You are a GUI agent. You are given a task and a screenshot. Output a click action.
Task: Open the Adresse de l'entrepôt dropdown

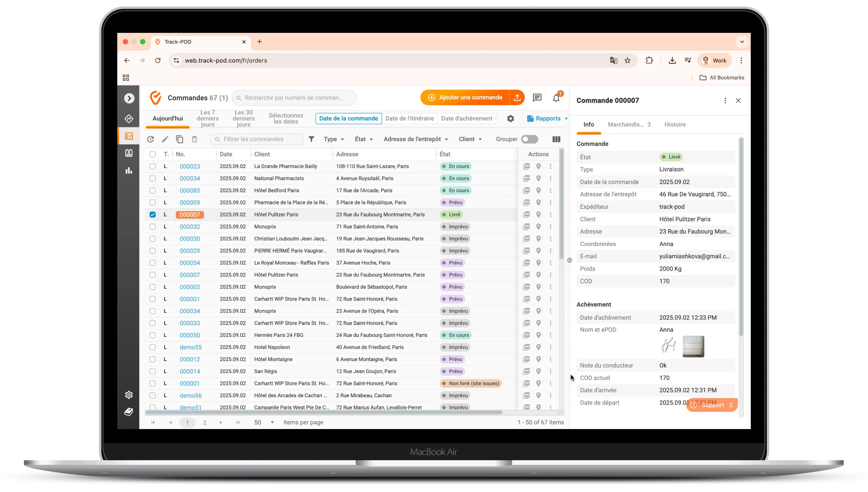tap(416, 139)
